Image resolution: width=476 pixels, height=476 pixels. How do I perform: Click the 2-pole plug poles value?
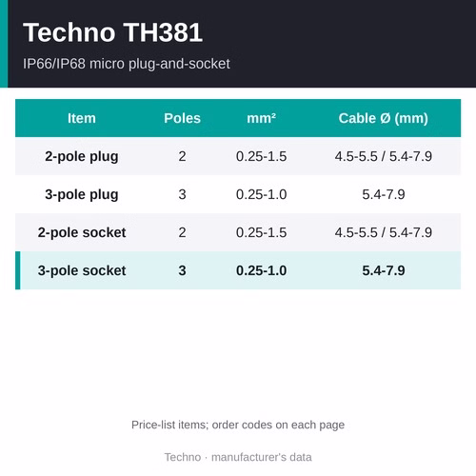182,156
